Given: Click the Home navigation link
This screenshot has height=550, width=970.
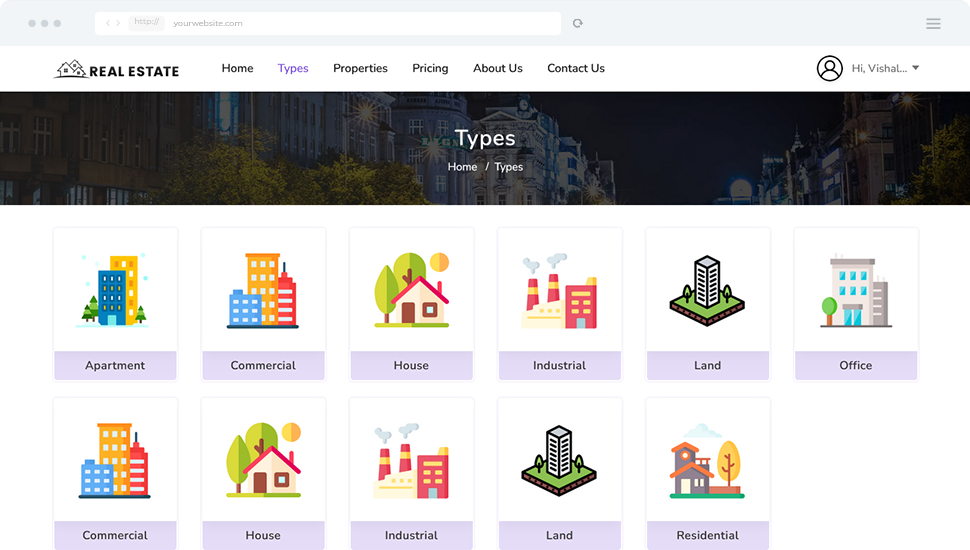Looking at the screenshot, I should (237, 68).
